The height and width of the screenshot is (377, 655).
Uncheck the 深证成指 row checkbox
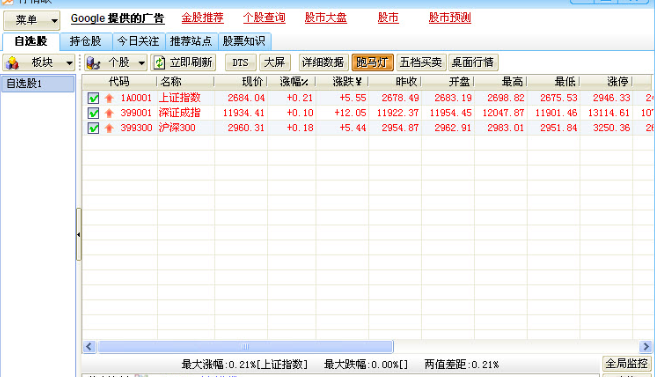(x=93, y=113)
